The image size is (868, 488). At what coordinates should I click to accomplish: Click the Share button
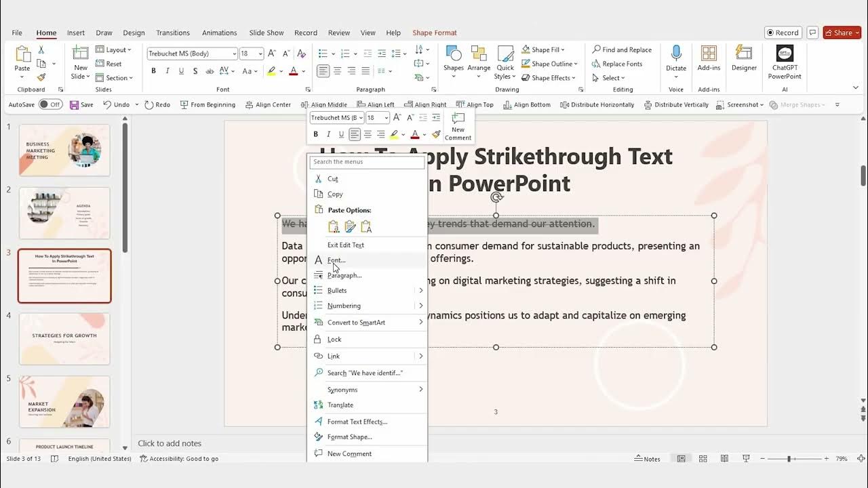click(x=842, y=33)
